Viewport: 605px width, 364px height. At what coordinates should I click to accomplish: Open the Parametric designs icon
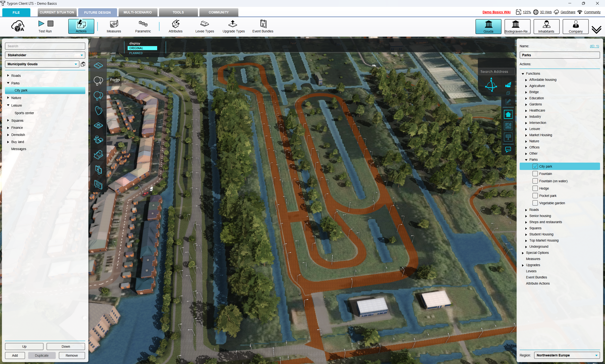click(143, 26)
